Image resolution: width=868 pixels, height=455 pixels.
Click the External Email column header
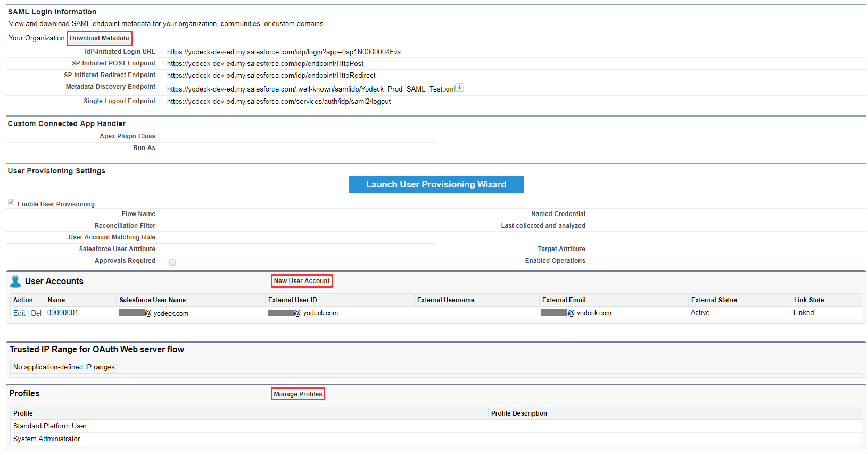pos(564,300)
